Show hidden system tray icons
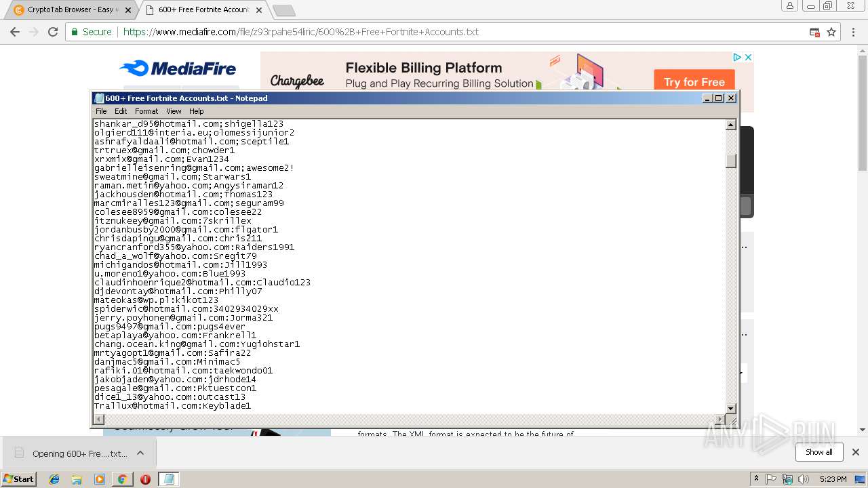 (x=757, y=479)
